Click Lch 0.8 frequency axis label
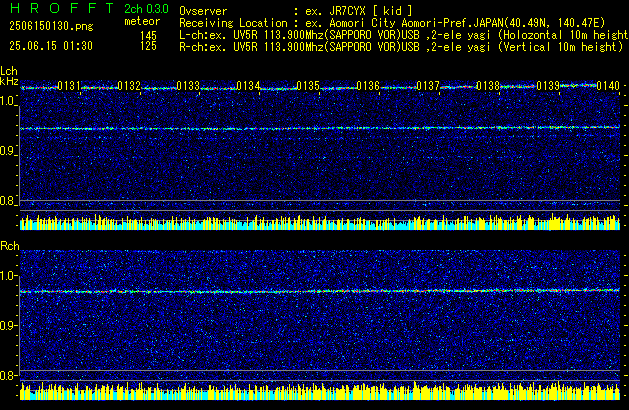The width and height of the screenshot is (629, 410). click(x=8, y=201)
